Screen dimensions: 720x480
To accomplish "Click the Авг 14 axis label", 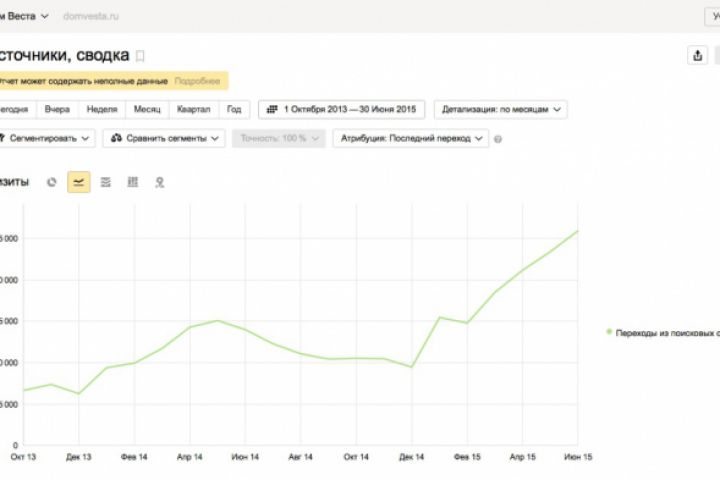I will tap(300, 457).
